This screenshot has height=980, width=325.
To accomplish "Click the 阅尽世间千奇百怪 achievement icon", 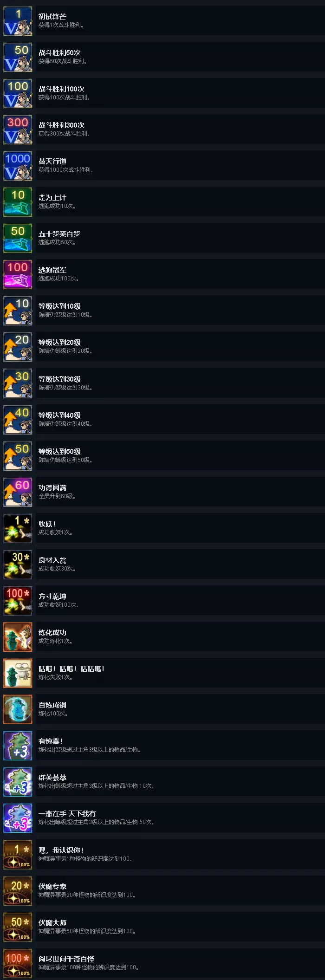I will [18, 963].
